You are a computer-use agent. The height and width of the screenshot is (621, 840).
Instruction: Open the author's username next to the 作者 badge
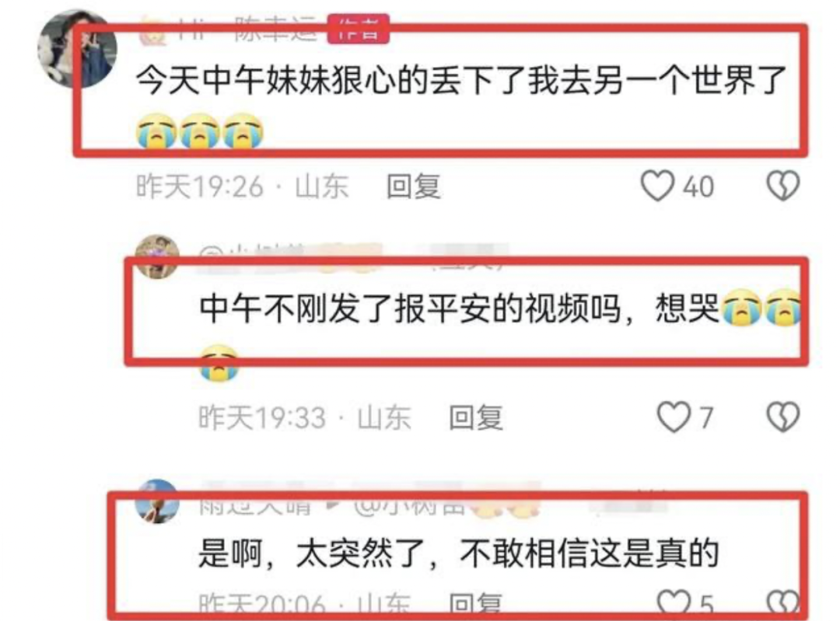coord(247,30)
